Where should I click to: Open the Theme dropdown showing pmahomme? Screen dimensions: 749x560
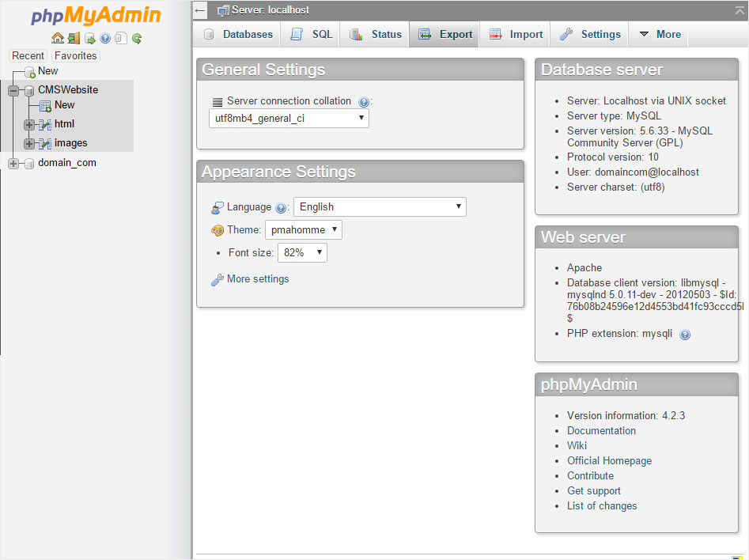(304, 230)
